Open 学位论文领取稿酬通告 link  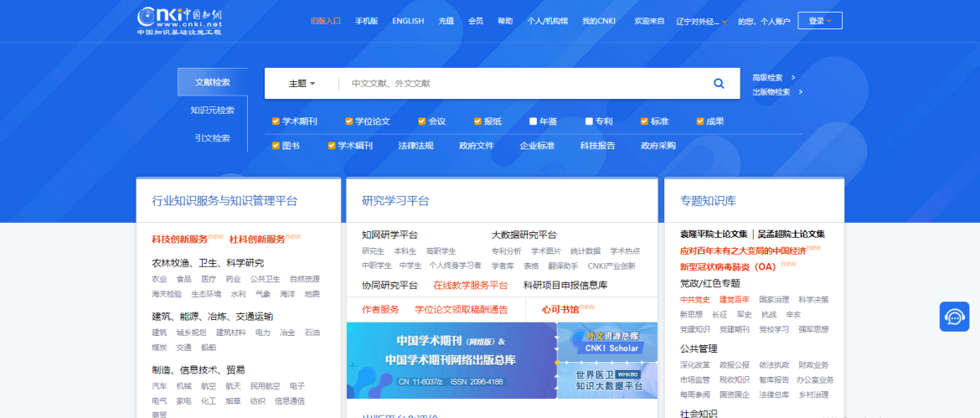[462, 309]
